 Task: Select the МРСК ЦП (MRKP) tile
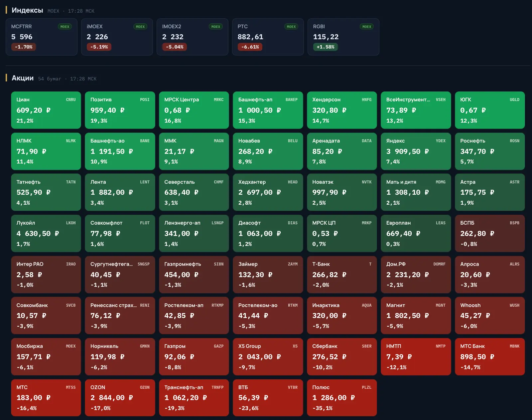pos(342,233)
